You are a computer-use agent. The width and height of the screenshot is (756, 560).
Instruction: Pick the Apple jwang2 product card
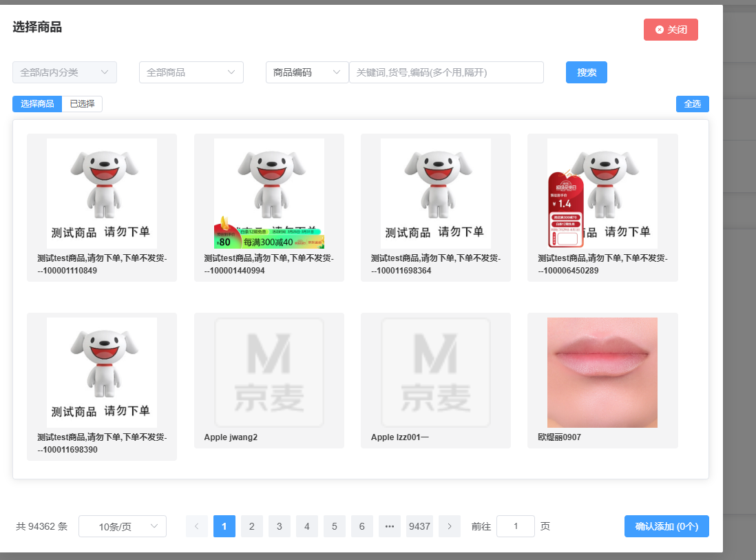269,373
